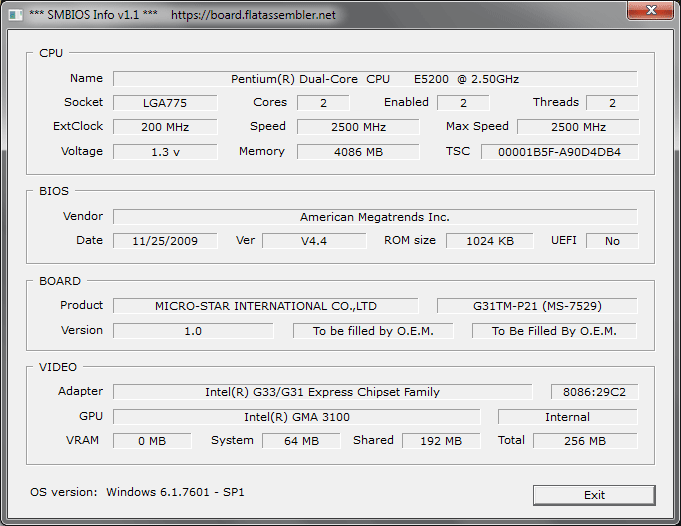Screen dimensions: 681x526
Task: Click the OS version text Windows 6.1.7601
Action: [175, 492]
